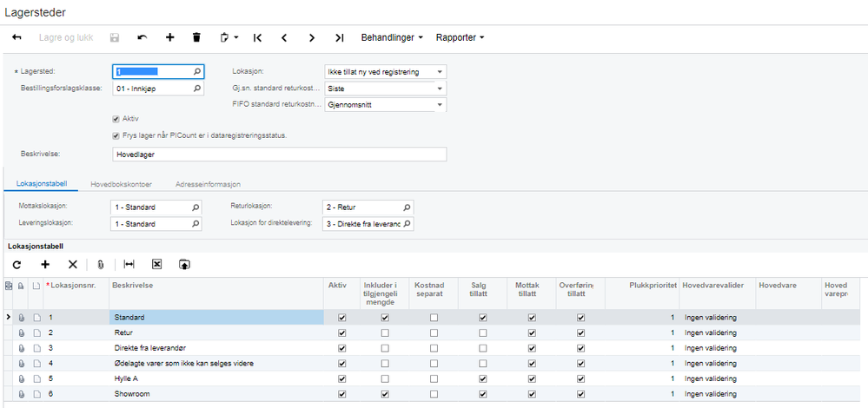Go to the next record

pos(312,37)
